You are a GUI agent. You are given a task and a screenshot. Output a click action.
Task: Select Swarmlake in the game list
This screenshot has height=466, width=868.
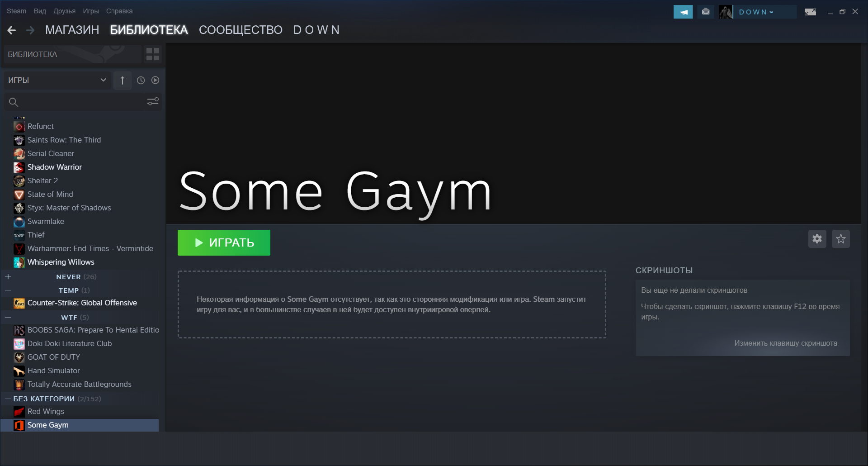[80, 221]
